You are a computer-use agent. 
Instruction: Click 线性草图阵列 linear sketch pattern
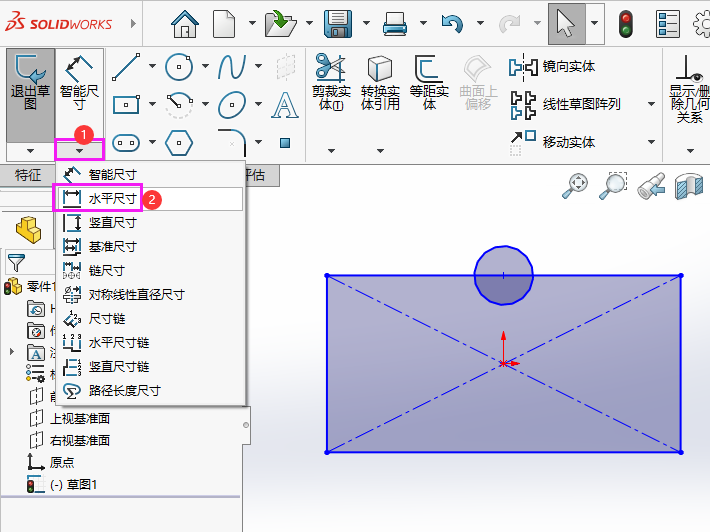(x=565, y=105)
